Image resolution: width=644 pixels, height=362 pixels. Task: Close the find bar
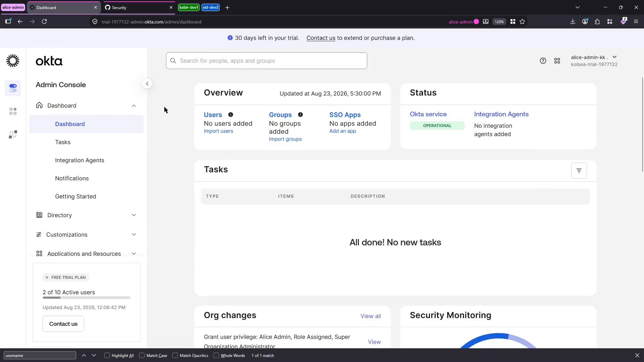click(637, 355)
